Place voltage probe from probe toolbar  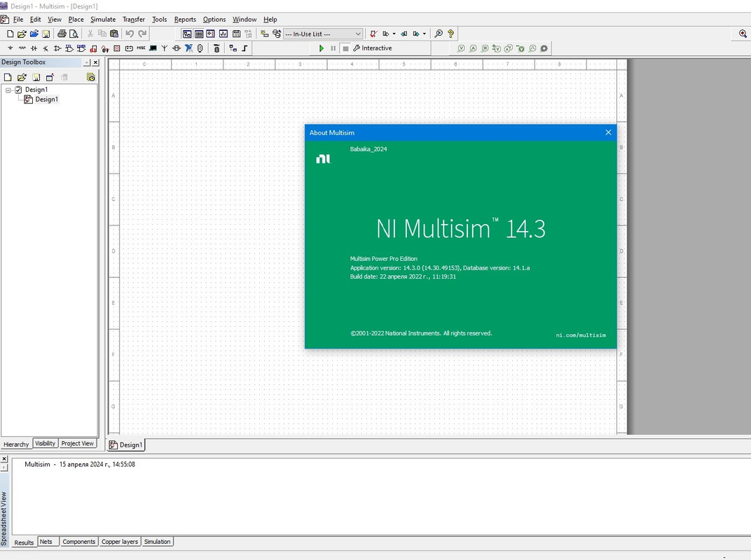pos(461,48)
